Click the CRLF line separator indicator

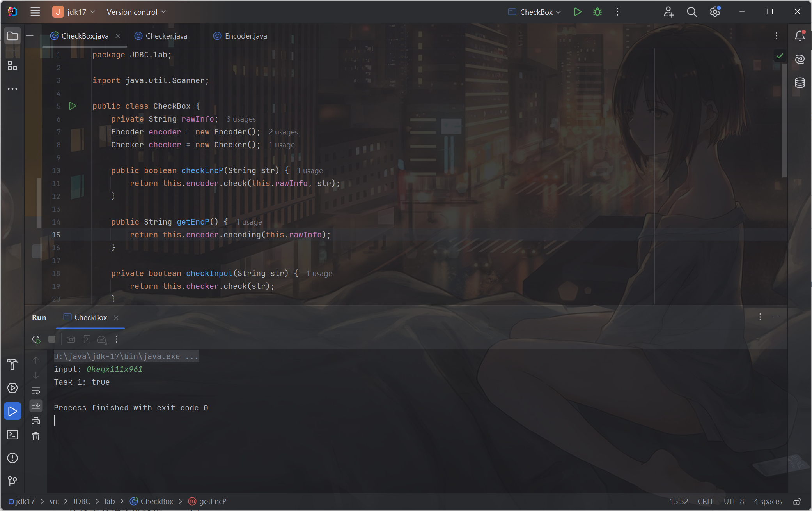[x=706, y=501]
